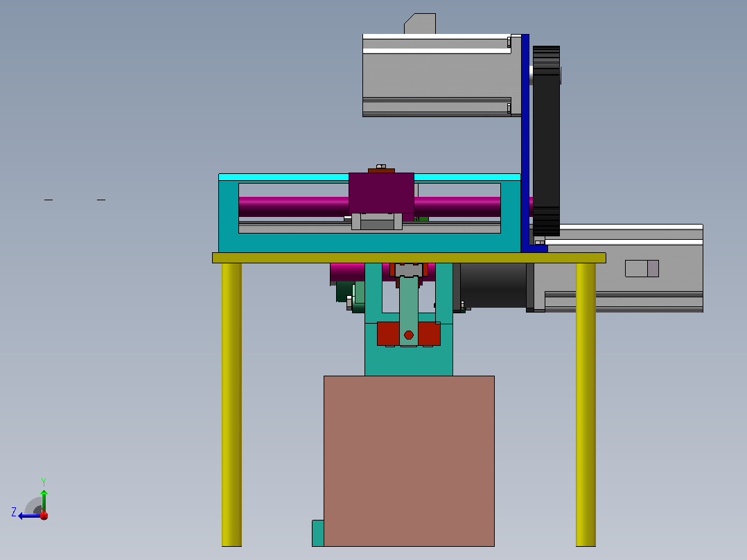The image size is (747, 560).
Task: Select the purple carriage block on the rail
Action: click(381, 193)
